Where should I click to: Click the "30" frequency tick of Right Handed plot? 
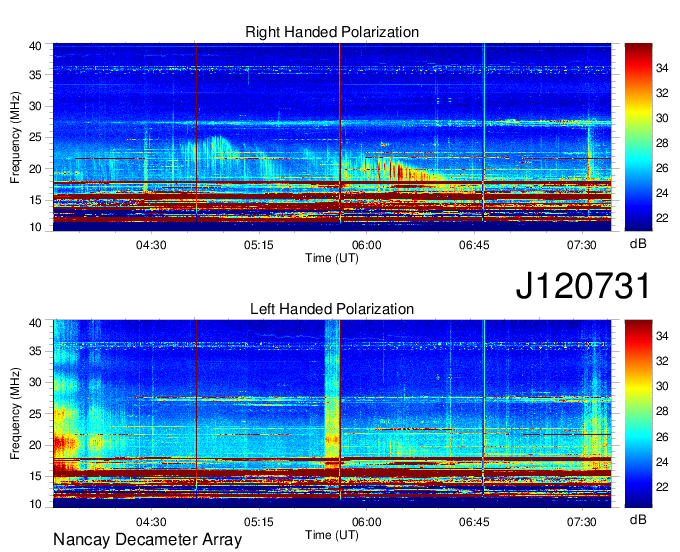click(36, 106)
